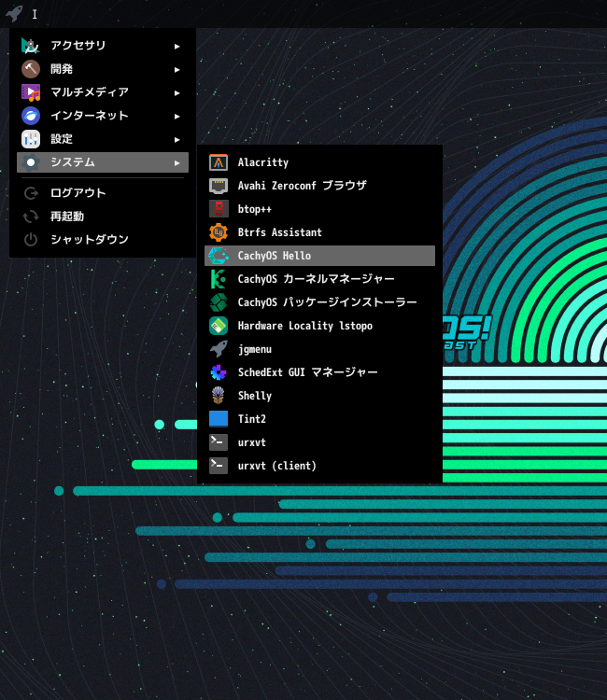Click the Alacritty app icon
Viewport: 607px width, 700px height.
pos(219,162)
